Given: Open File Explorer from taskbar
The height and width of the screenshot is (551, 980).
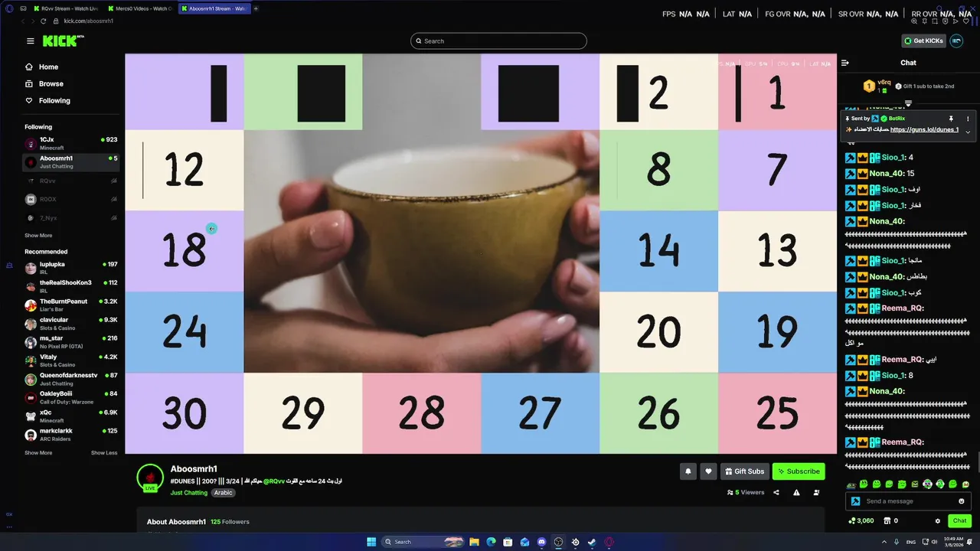Looking at the screenshot, I should 474,542.
